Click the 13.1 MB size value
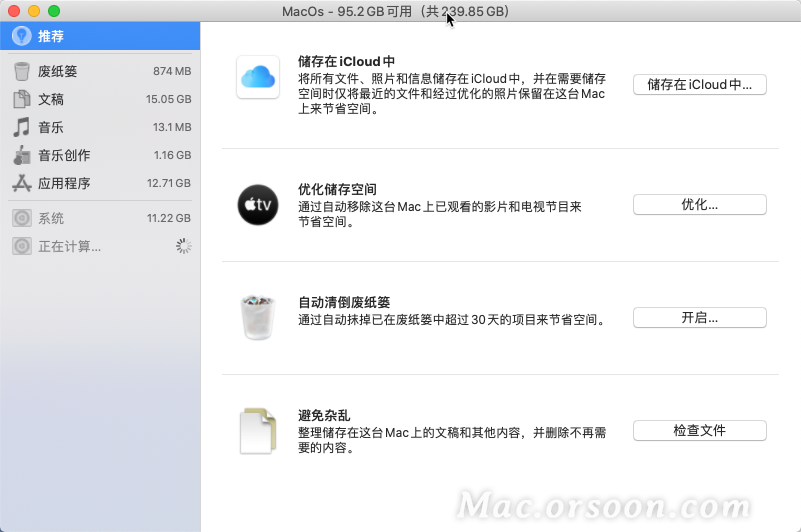 pyautogui.click(x=172, y=127)
